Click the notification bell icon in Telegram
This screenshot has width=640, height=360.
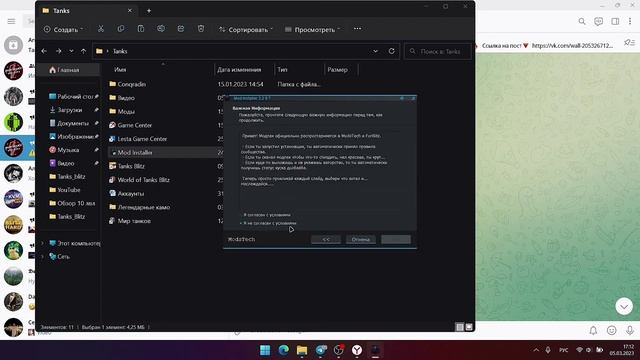tap(593, 330)
